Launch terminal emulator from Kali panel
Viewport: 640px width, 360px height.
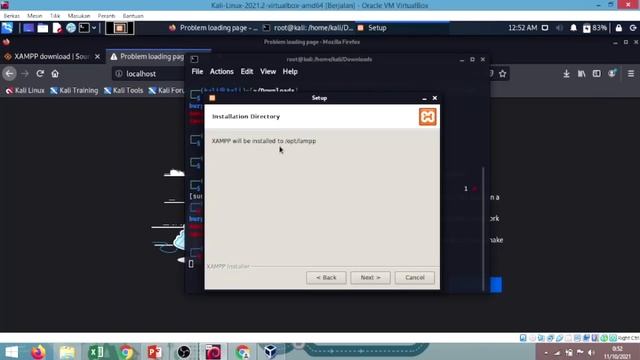tap(84, 28)
